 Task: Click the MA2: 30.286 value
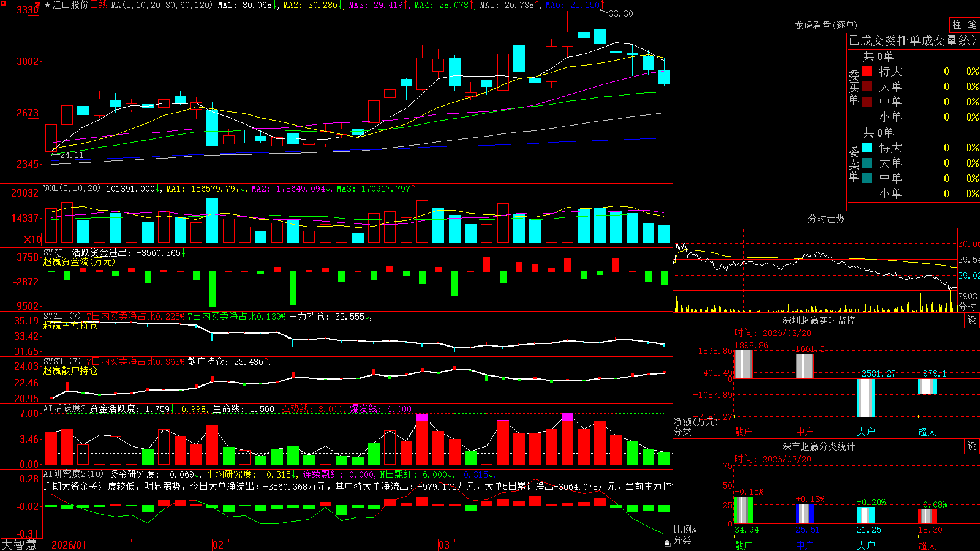pyautogui.click(x=311, y=5)
